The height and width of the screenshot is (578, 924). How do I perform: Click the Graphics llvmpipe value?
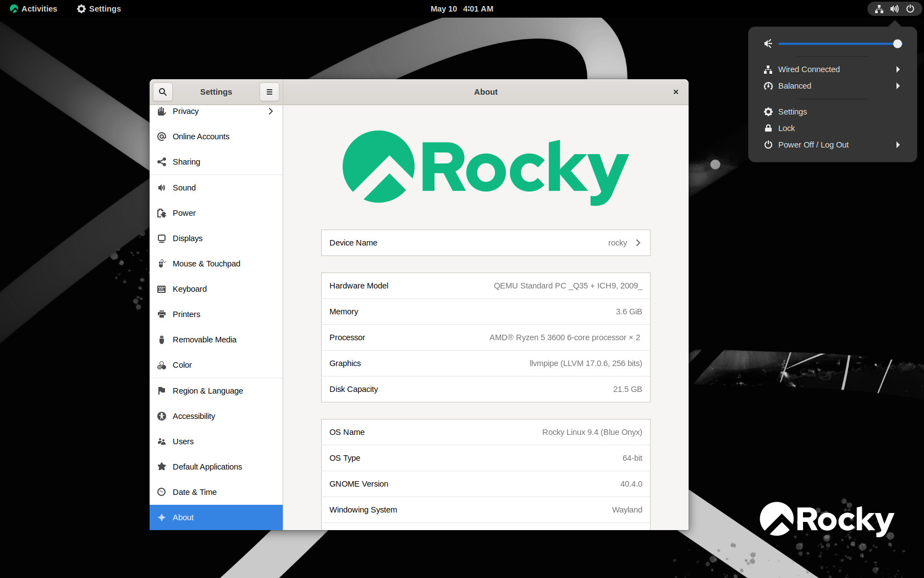(x=586, y=363)
